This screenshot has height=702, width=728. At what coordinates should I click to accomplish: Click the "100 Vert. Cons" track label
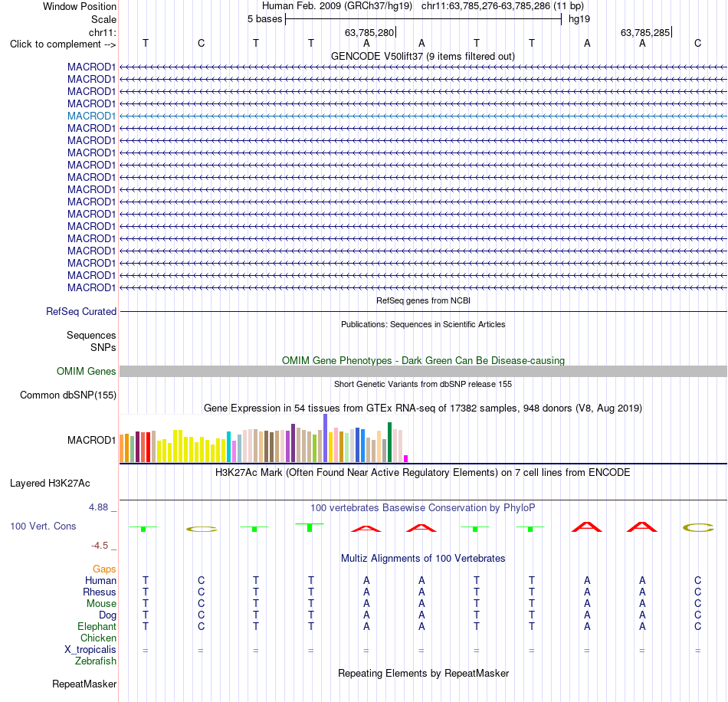pos(43,526)
